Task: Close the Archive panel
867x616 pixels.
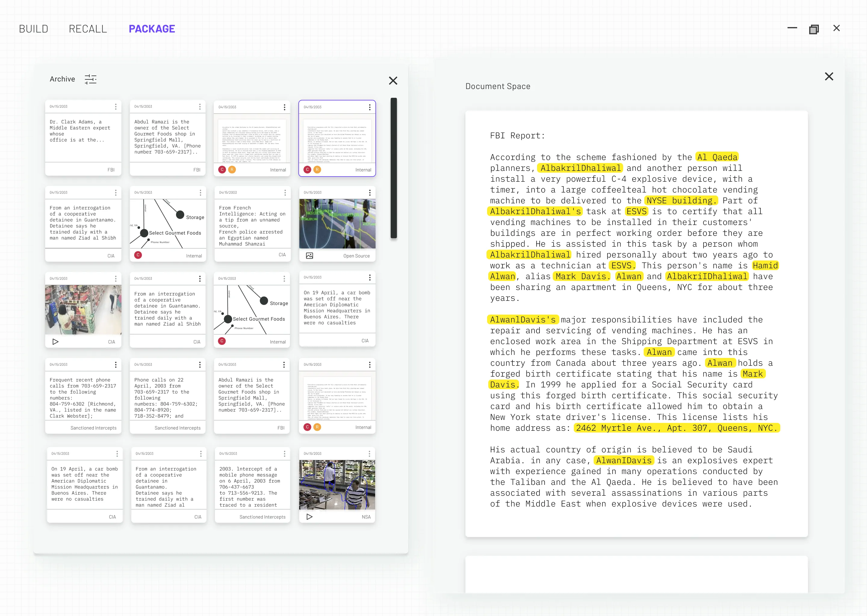Action: point(393,80)
